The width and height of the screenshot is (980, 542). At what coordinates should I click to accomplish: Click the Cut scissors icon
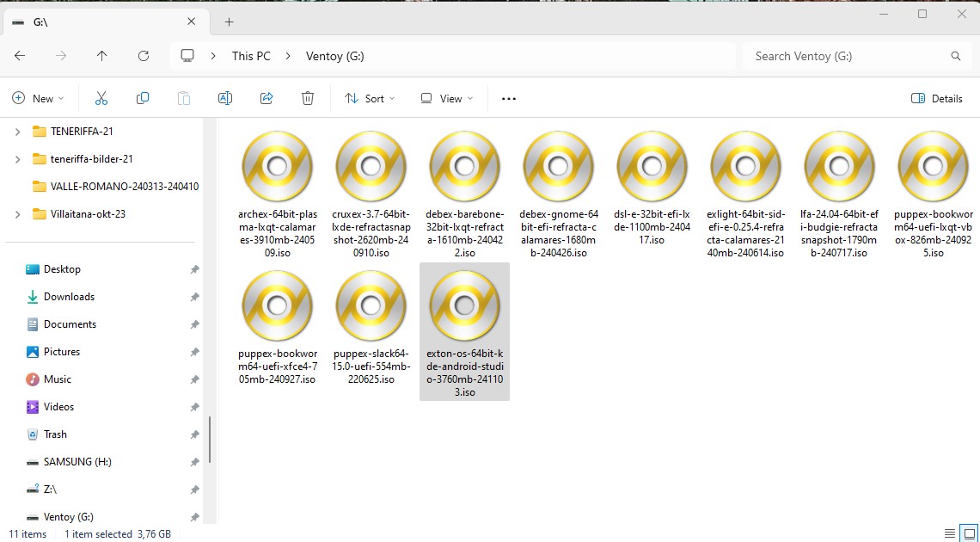101,98
